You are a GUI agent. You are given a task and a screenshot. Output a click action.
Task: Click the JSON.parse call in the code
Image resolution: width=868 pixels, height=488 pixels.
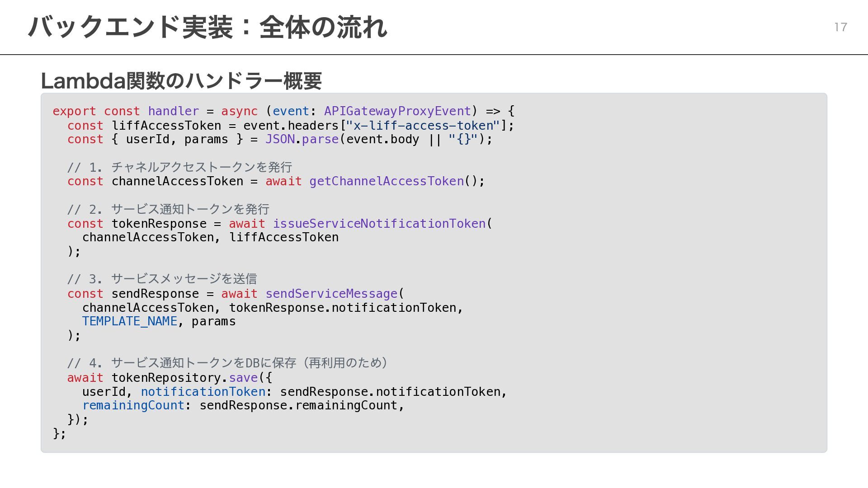click(x=302, y=140)
